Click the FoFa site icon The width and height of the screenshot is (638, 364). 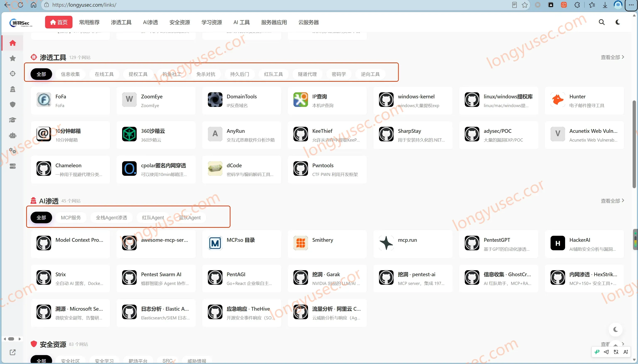[x=44, y=99]
